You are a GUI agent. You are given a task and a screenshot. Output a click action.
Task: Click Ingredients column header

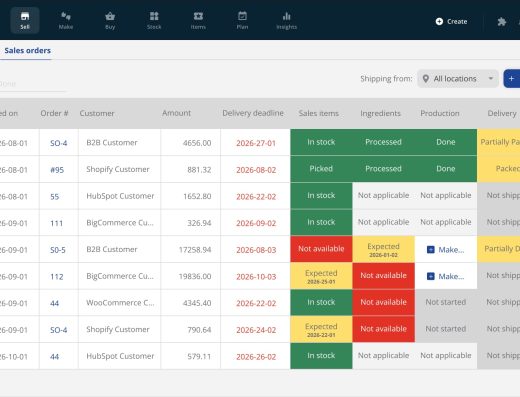pos(380,113)
